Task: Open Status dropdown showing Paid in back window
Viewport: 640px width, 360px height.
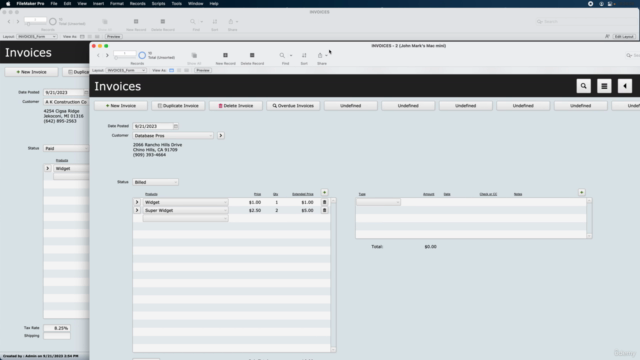Action: coord(66,148)
